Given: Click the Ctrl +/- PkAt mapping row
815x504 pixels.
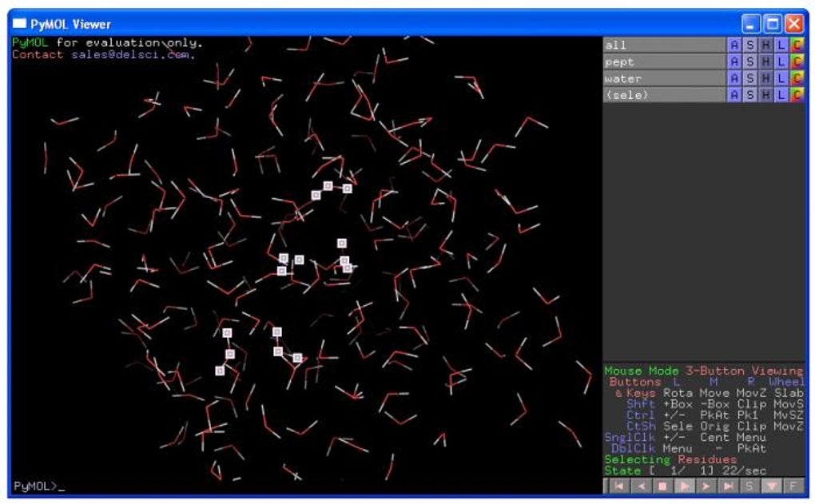Looking at the screenshot, I should coord(714,415).
